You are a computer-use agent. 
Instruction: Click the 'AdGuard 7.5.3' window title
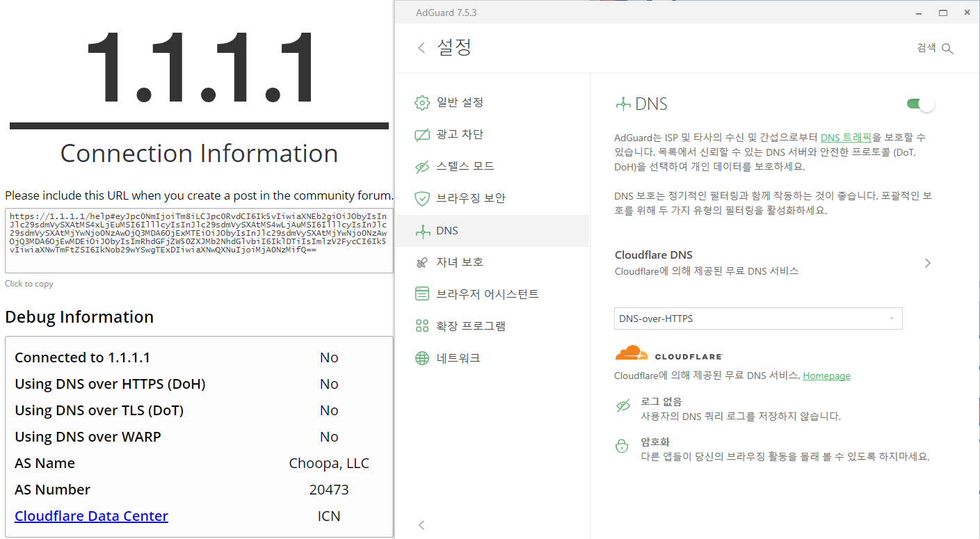click(x=446, y=13)
